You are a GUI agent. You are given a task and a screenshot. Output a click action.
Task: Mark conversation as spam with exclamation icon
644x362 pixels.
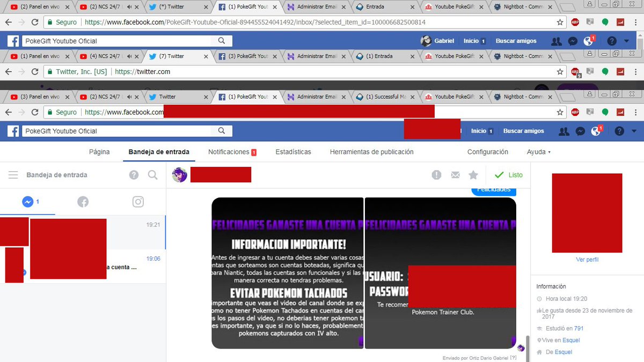coord(437,175)
